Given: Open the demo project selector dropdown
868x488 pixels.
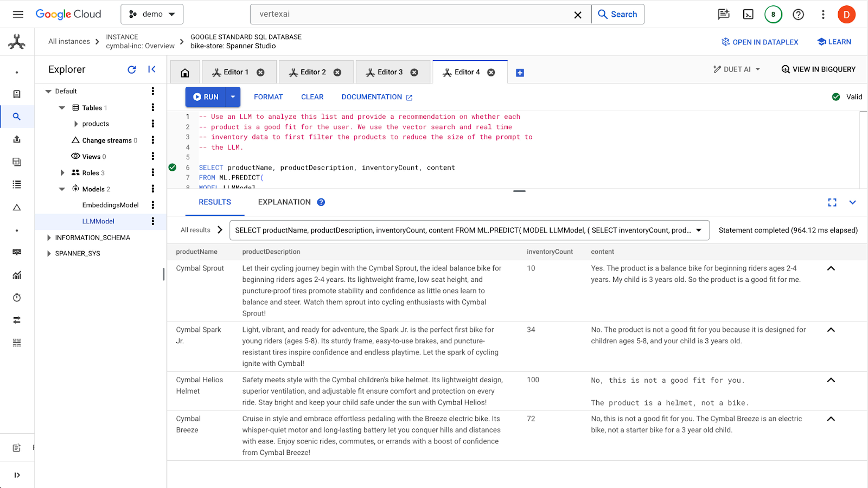Looking at the screenshot, I should [x=152, y=15].
